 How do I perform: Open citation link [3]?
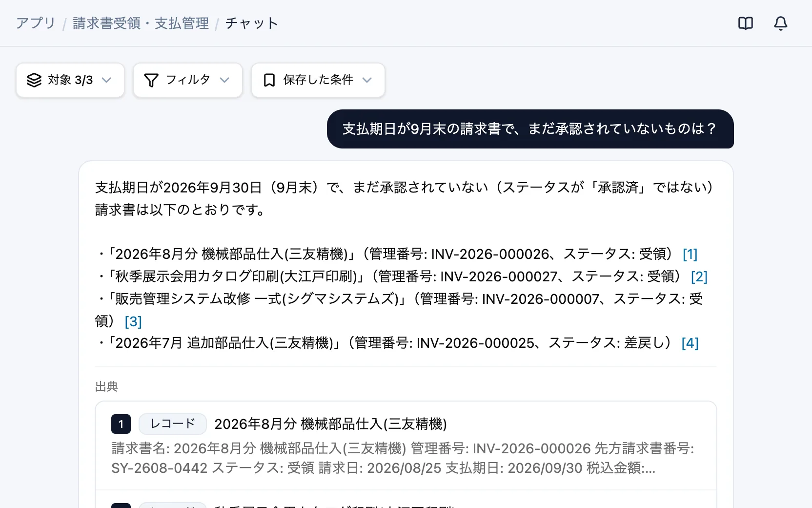point(133,321)
